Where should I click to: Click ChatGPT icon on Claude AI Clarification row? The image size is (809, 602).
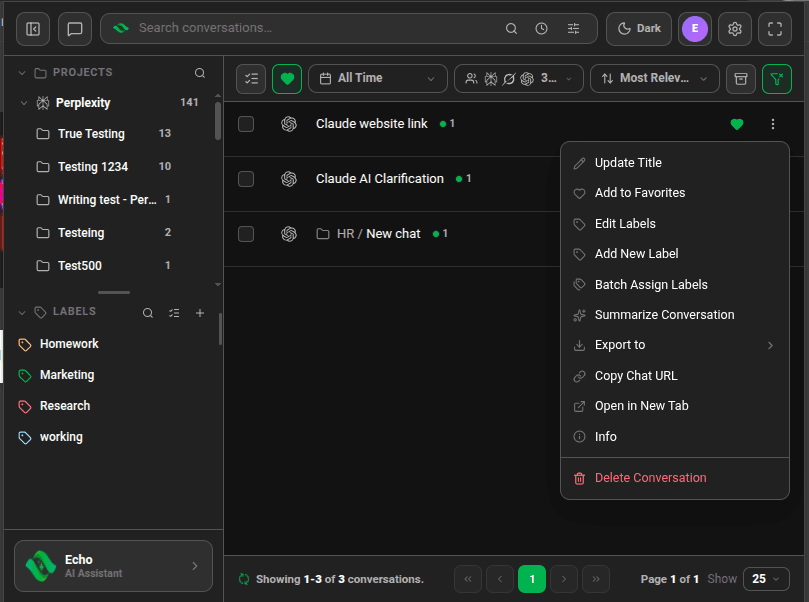click(x=289, y=179)
